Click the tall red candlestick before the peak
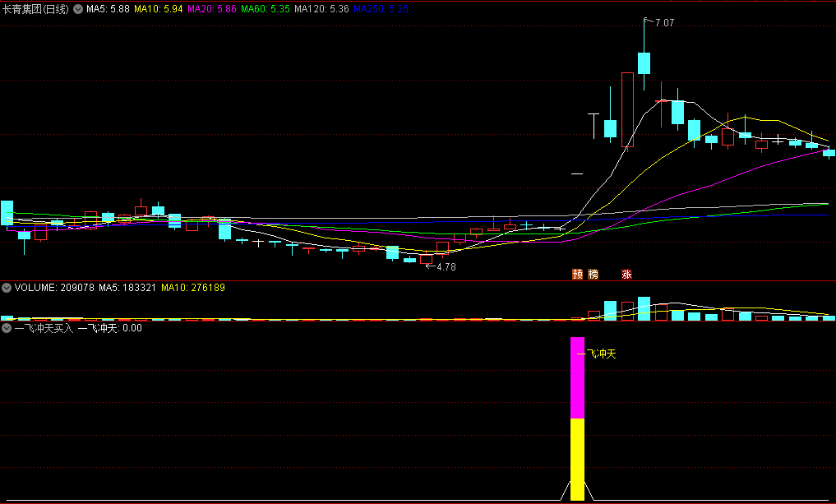 pos(627,109)
